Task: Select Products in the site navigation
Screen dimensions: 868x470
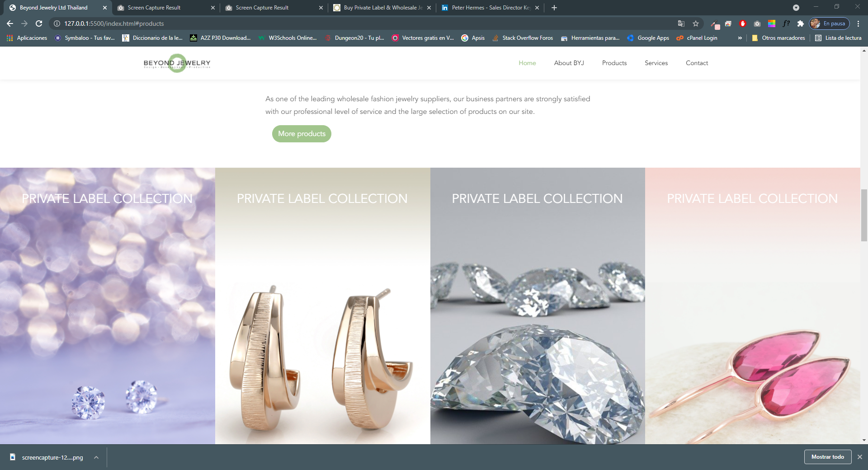Action: coord(614,63)
